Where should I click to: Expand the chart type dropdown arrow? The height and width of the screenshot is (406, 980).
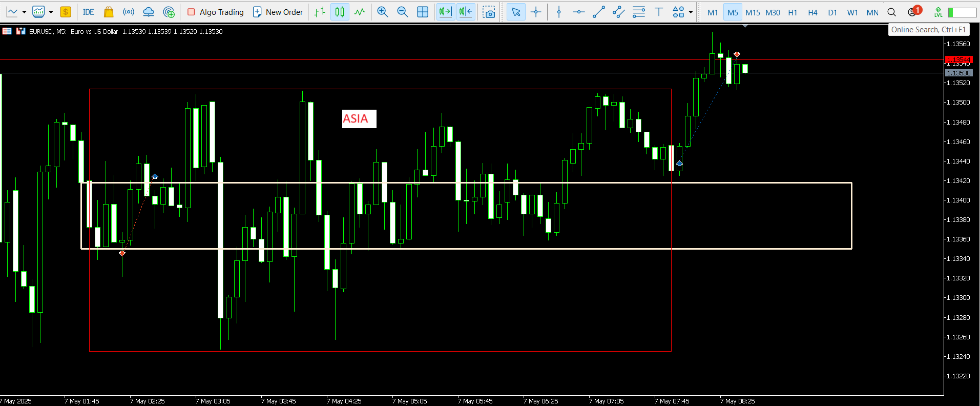24,12
